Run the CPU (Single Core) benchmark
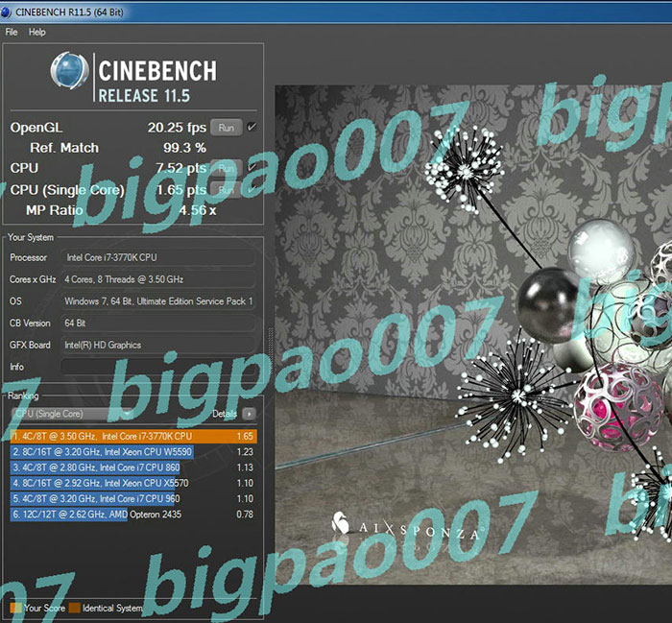Screen dimensions: 672x623 227,190
